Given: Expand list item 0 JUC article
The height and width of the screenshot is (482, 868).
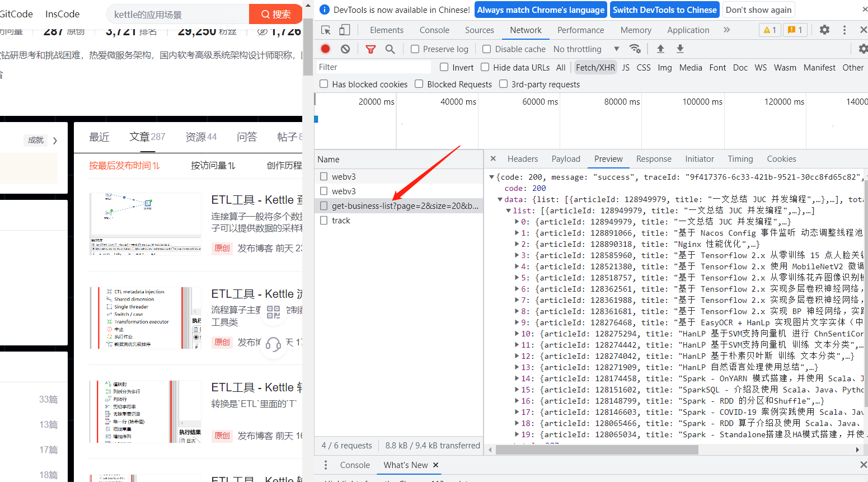Looking at the screenshot, I should 517,222.
